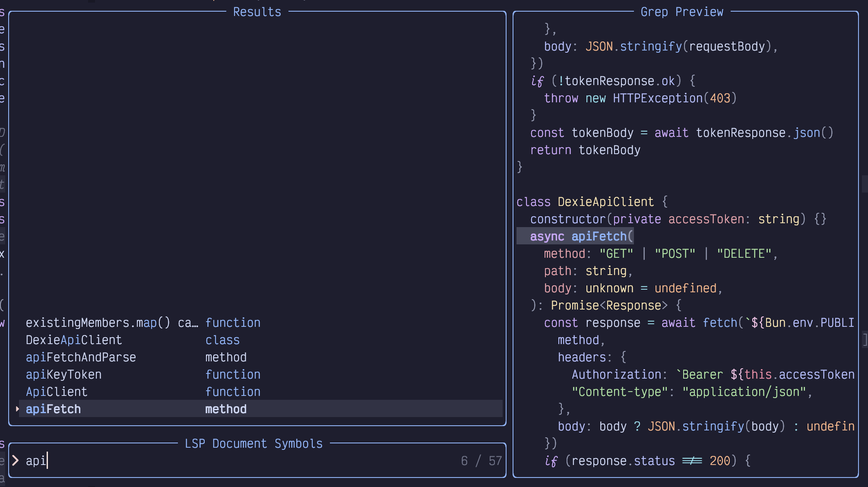Click the Grep Preview panel title
Screen dimensions: 868x487
(682, 12)
